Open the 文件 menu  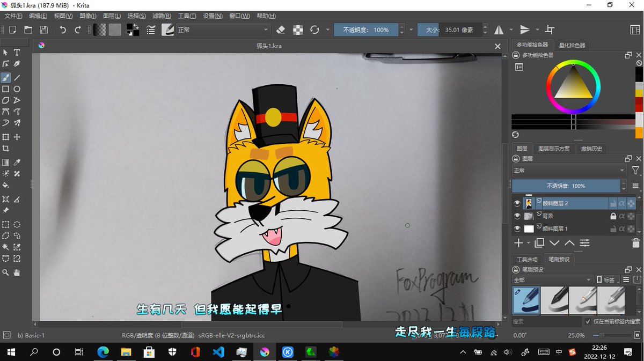coord(13,16)
